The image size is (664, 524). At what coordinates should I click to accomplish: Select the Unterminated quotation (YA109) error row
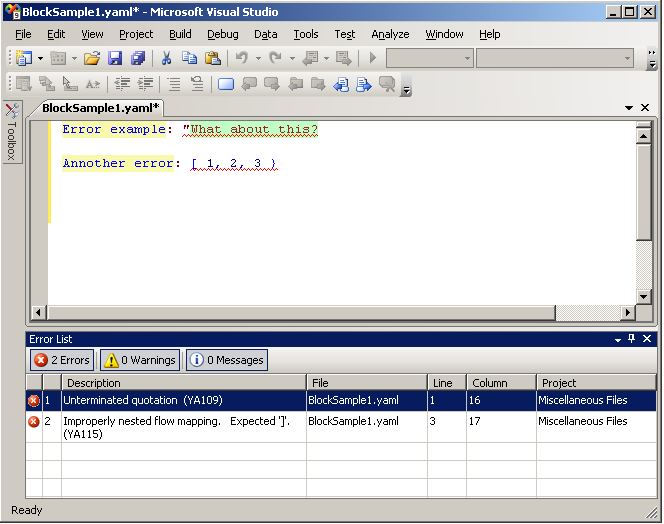click(341, 400)
